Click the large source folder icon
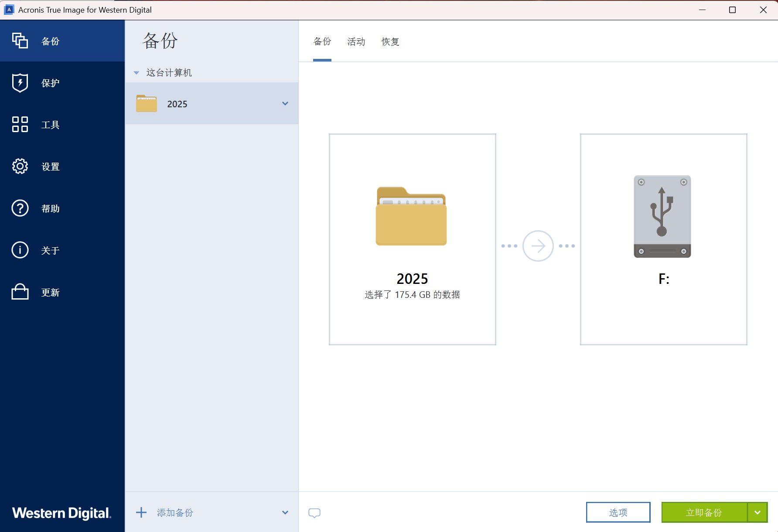Viewport: 778px width, 532px height. coord(411,216)
